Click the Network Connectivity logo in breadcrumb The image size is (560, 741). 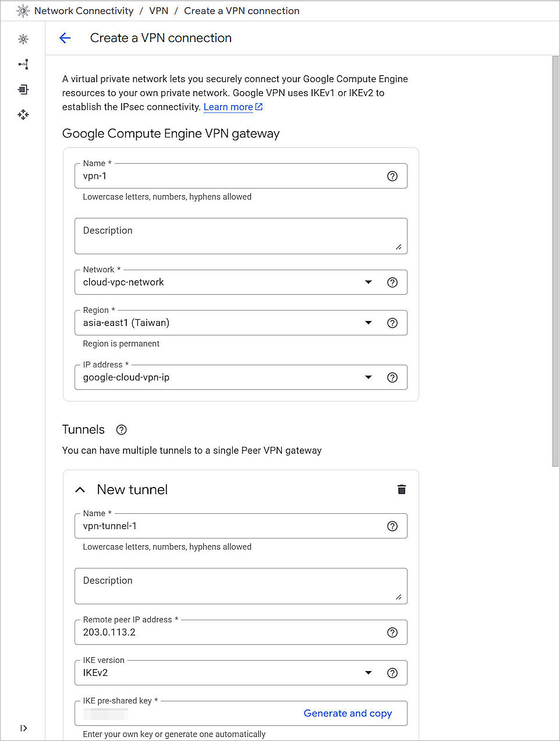[x=22, y=10]
